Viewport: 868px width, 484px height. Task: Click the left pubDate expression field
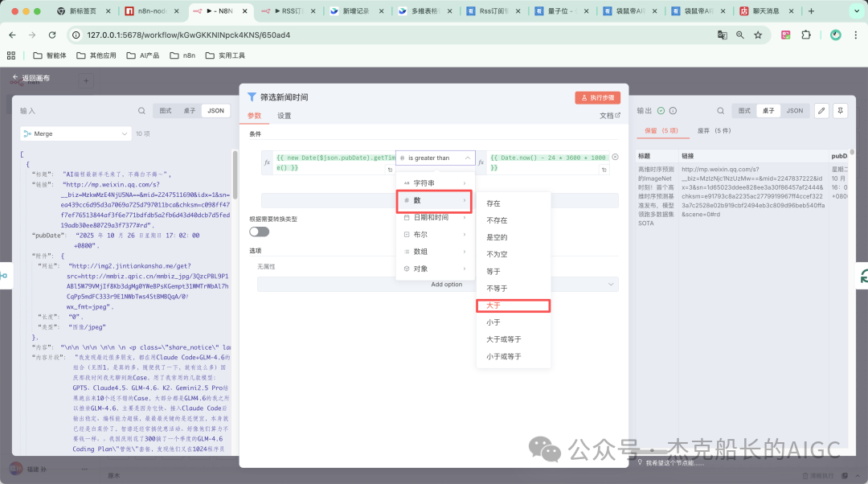point(334,162)
